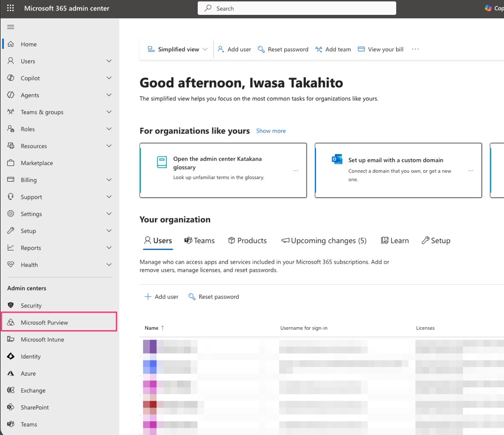Click the Resources icon in sidebar
This screenshot has height=435, width=504.
(11, 146)
